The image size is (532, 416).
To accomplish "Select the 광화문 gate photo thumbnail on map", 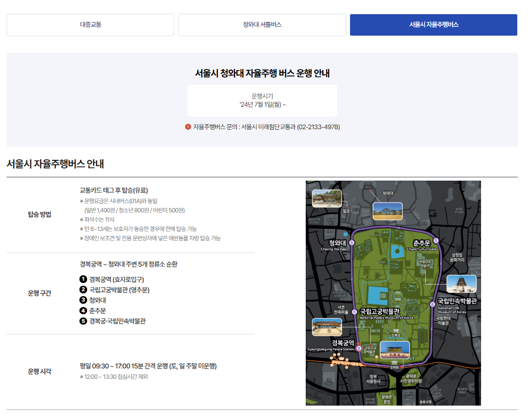I will (x=394, y=349).
